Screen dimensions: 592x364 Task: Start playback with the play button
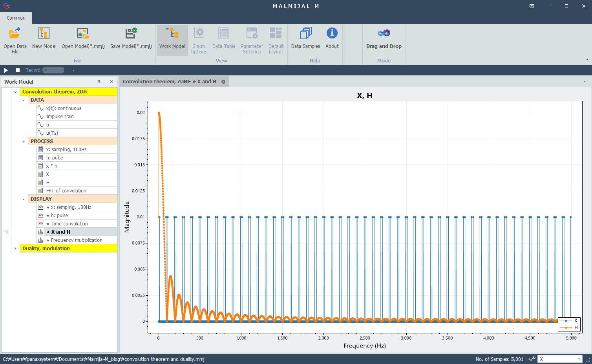click(x=6, y=70)
